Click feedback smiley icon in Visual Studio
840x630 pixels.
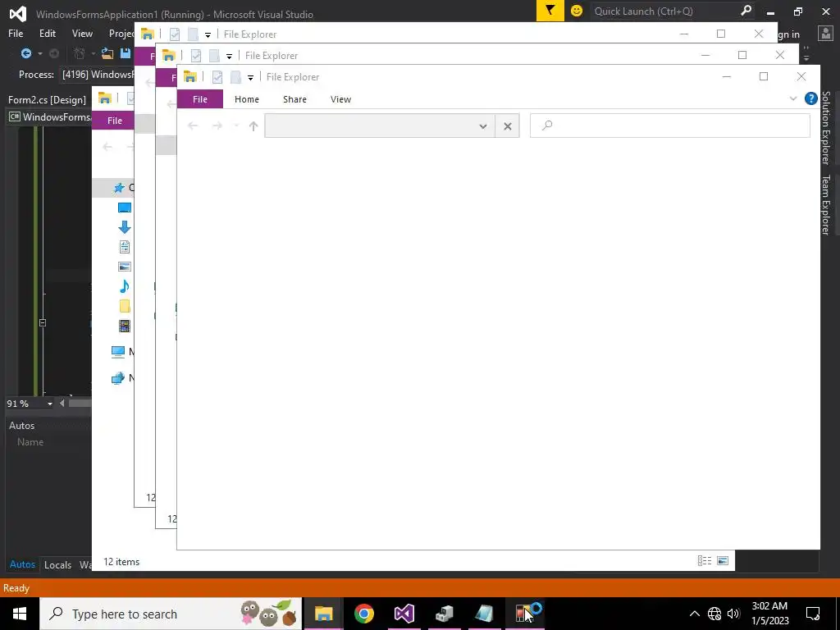577,11
